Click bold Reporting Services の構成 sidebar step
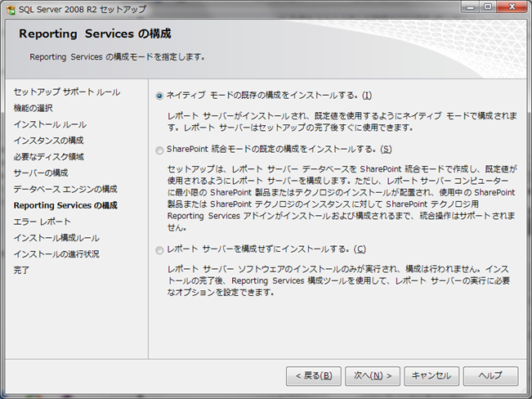 65,205
